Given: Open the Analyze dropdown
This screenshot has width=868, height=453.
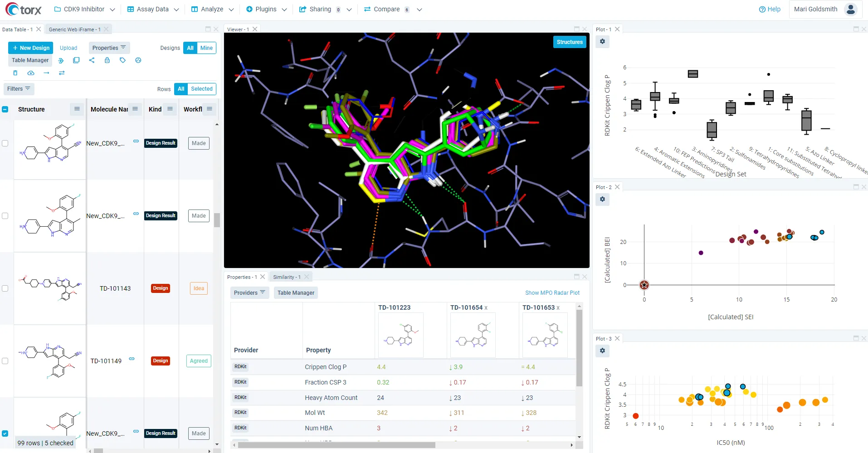Looking at the screenshot, I should point(212,9).
